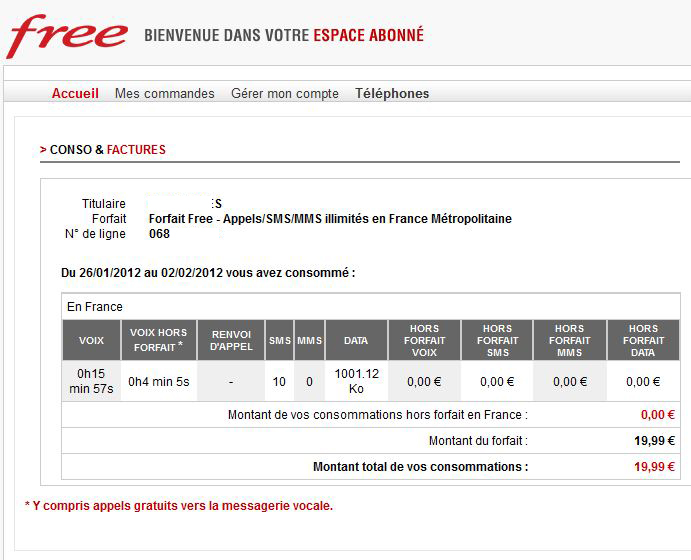
Task: Select the Montant du forfait amount
Action: pyautogui.click(x=656, y=441)
